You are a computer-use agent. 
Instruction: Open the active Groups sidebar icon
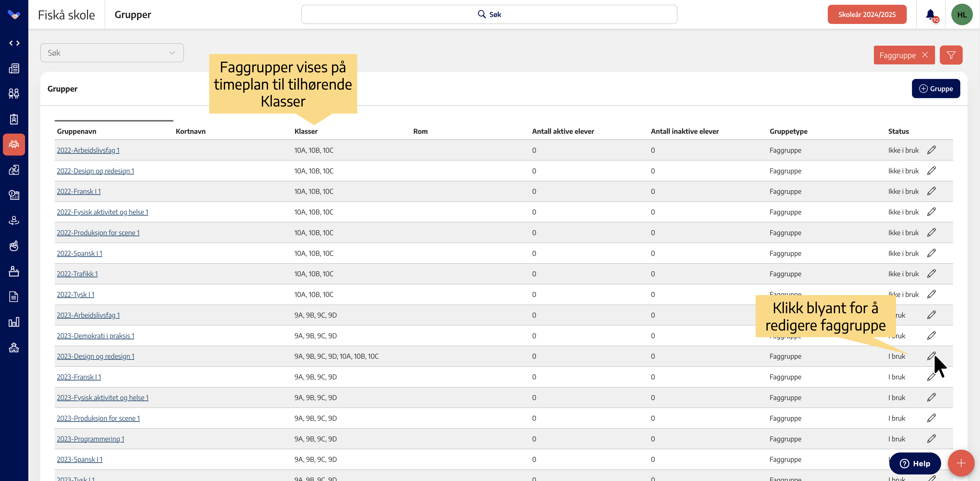(x=14, y=145)
